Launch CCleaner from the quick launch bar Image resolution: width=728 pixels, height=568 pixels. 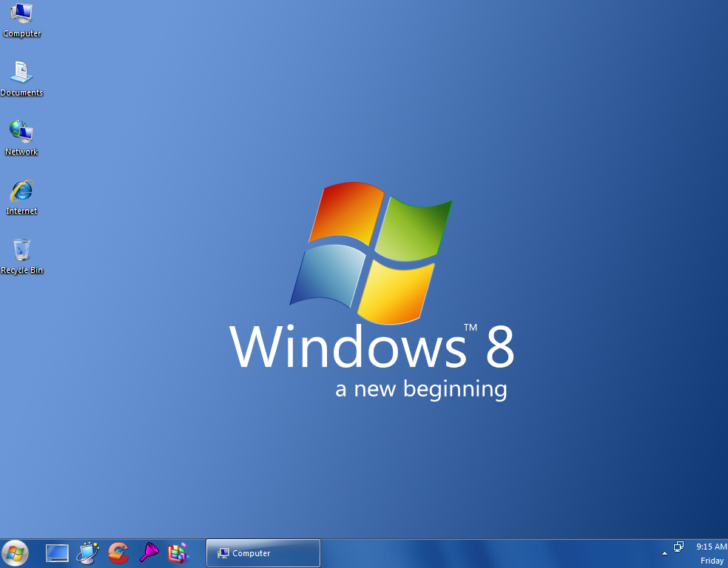click(x=118, y=553)
